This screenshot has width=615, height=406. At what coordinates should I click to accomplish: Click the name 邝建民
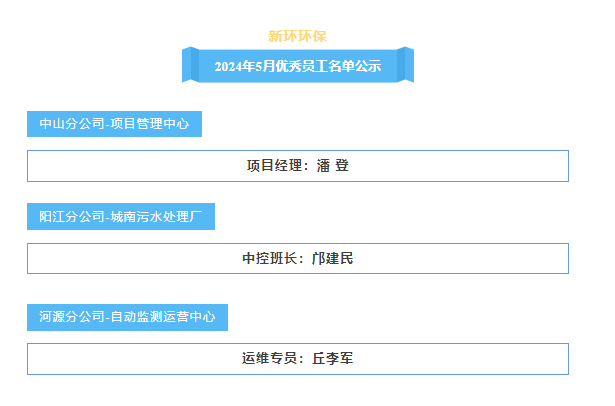pyautogui.click(x=333, y=259)
